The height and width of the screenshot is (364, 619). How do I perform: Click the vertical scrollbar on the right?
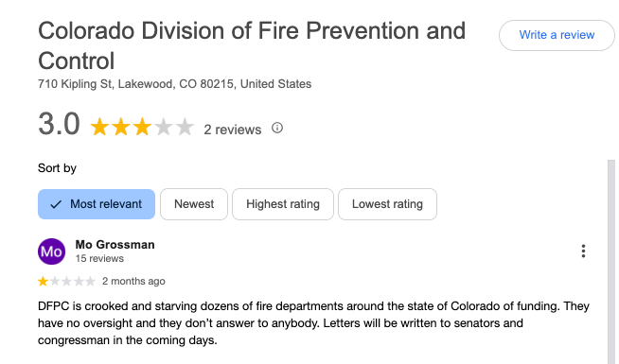coord(611,262)
